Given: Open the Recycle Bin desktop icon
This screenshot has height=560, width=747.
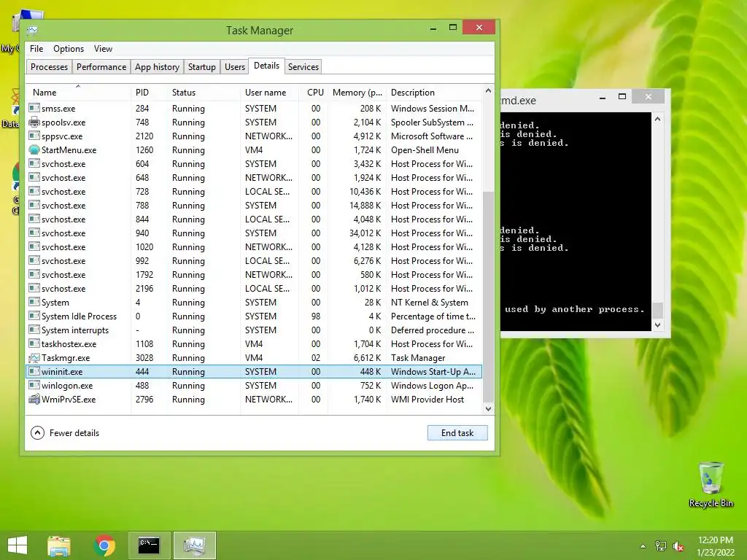Looking at the screenshot, I should point(711,484).
